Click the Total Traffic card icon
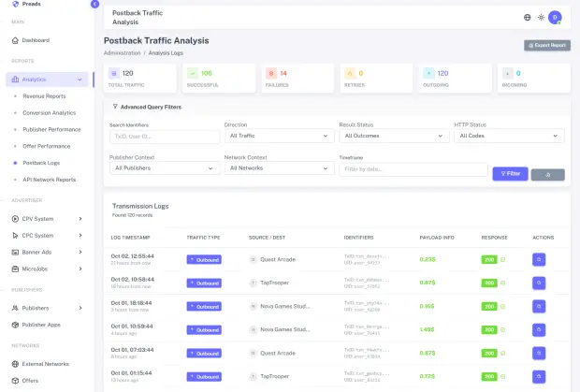Image resolution: width=580 pixels, height=392 pixels. [114, 74]
